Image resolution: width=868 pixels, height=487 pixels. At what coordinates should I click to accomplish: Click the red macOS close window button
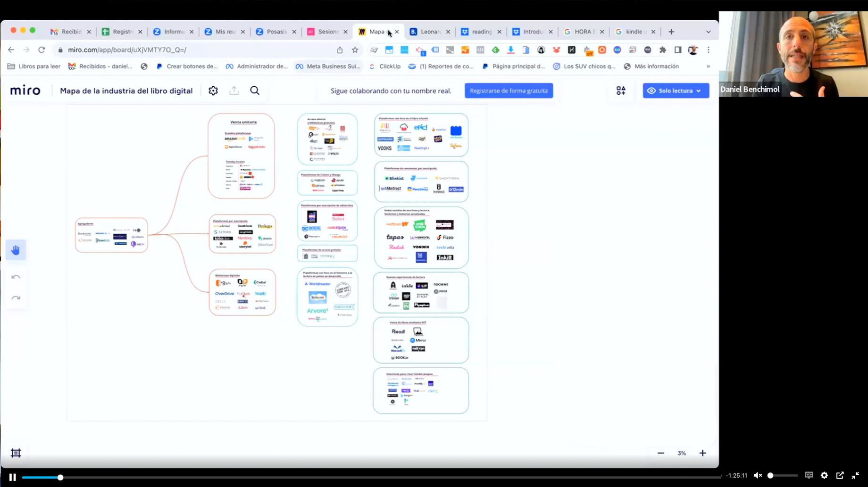pos(13,30)
